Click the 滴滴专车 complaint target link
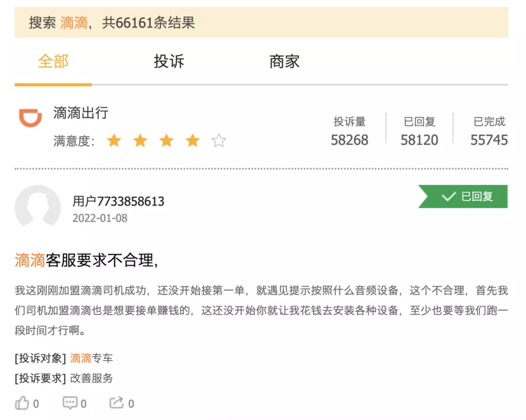526x420 pixels. [x=91, y=359]
